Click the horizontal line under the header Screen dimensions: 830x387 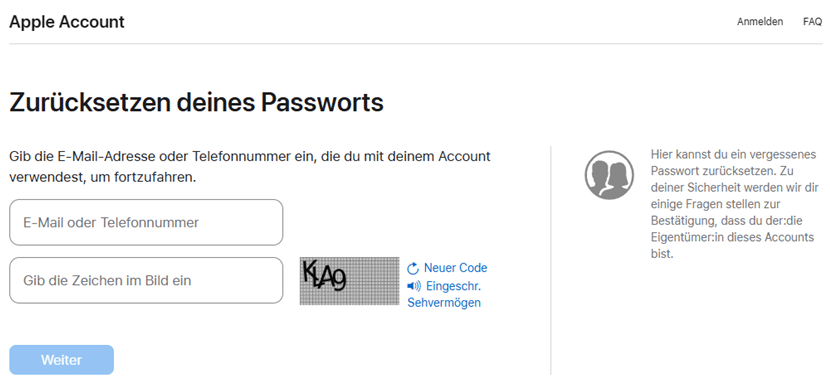pos(415,43)
